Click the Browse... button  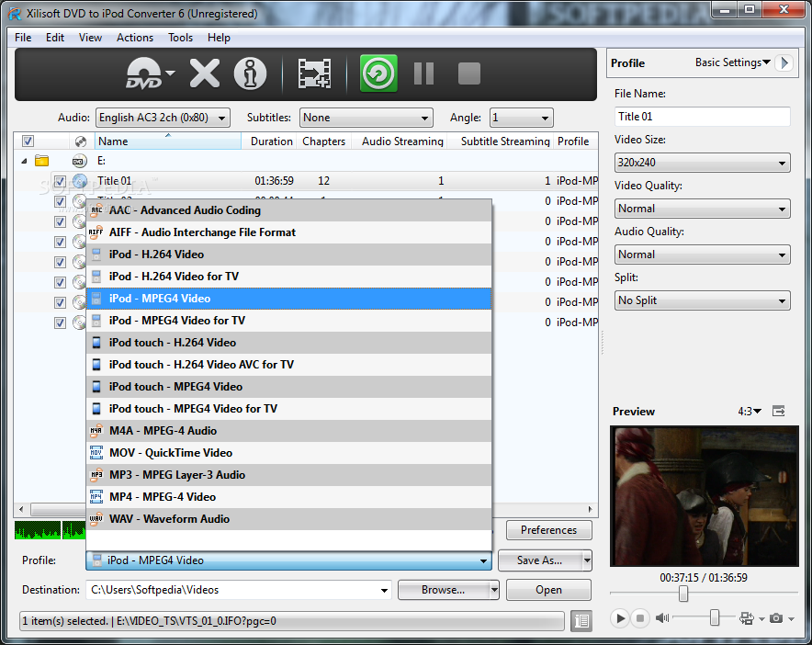(x=444, y=590)
